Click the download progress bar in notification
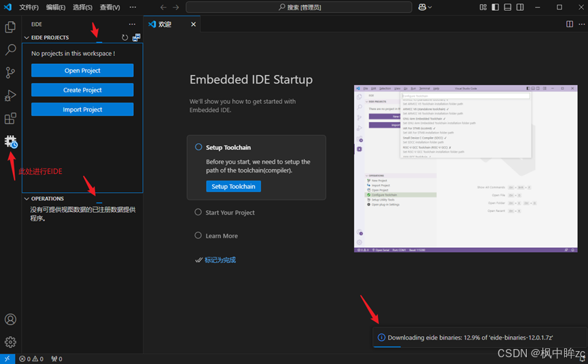588x364 pixels. point(387,346)
